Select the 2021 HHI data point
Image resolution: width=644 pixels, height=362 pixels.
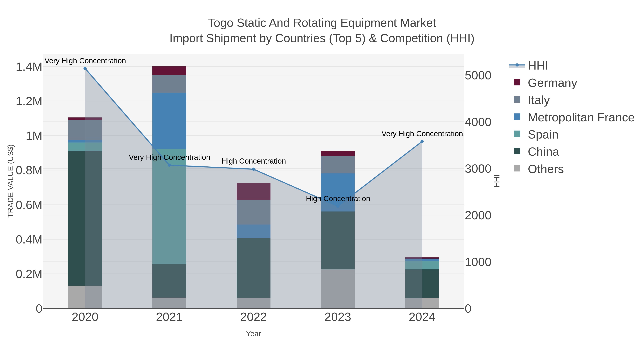(x=169, y=165)
